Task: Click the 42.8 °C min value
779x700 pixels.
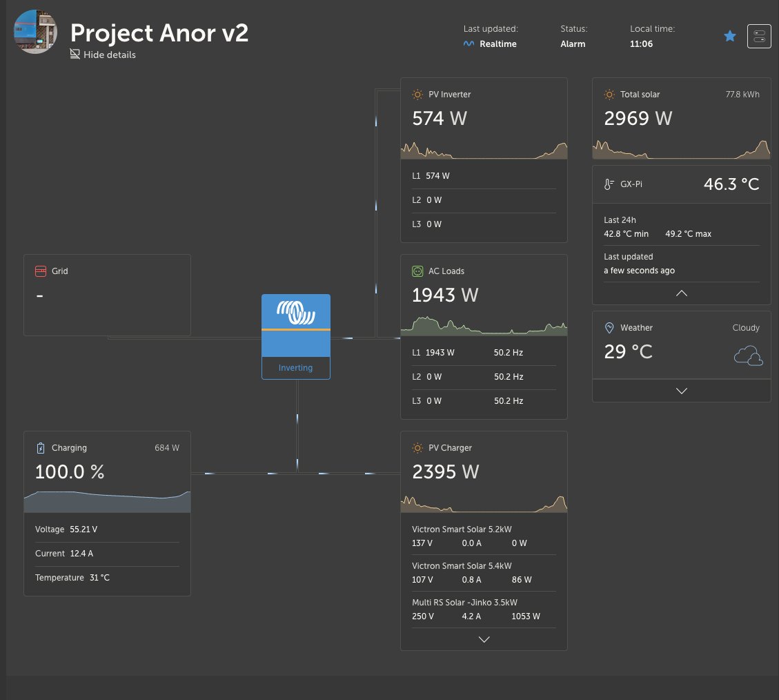Action: 626,234
